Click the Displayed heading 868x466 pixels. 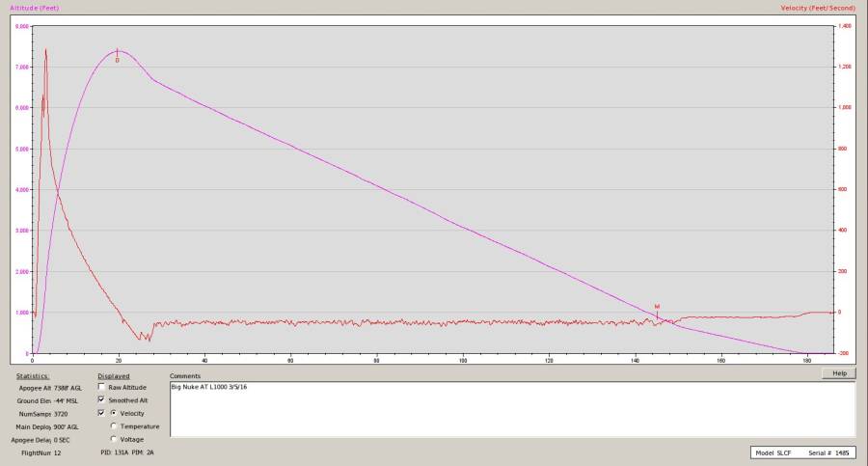click(x=113, y=376)
